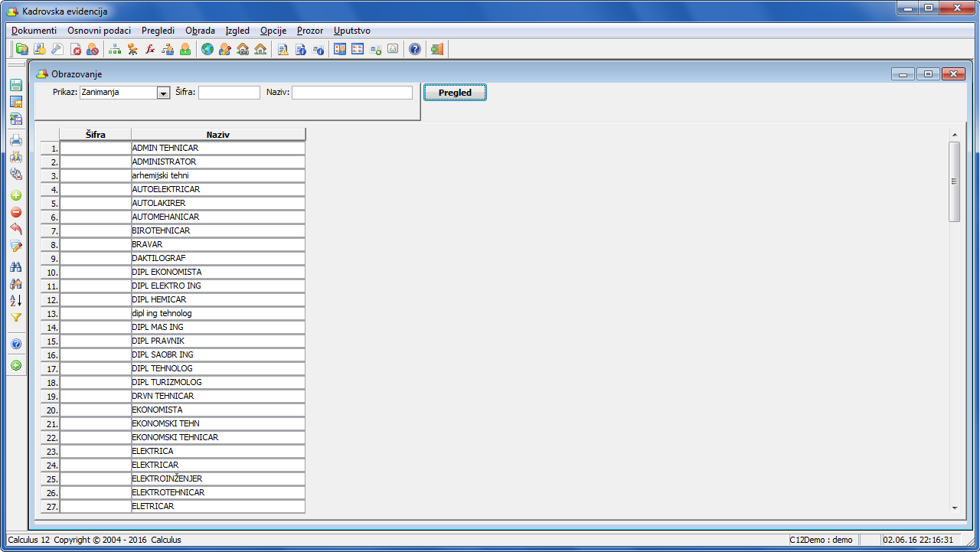This screenshot has height=552, width=980.
Task: Click the key icon in the top toolbar
Action: pyautogui.click(x=57, y=49)
